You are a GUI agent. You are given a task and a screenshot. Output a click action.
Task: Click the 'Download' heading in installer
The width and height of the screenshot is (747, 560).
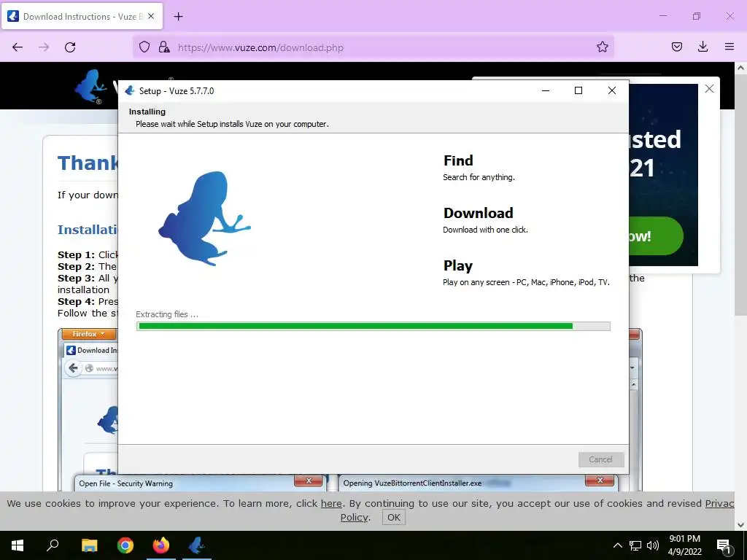click(x=479, y=213)
